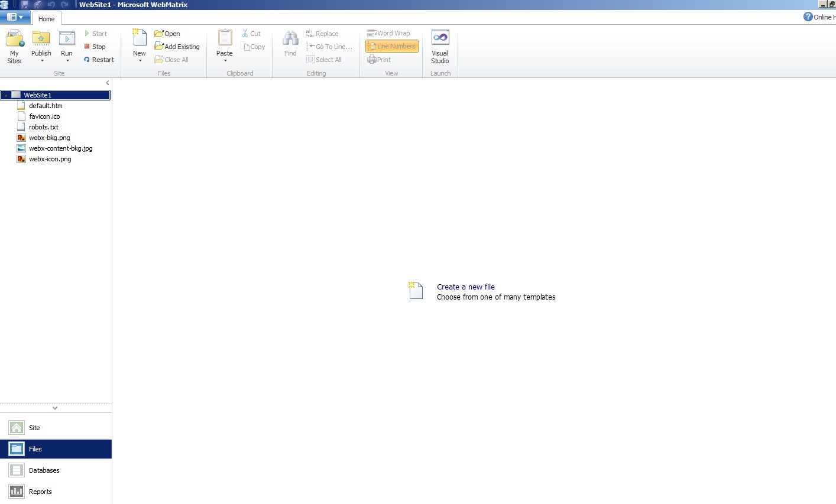The image size is (836, 504).
Task: Click Copy in Clipboard group
Action: (x=254, y=47)
